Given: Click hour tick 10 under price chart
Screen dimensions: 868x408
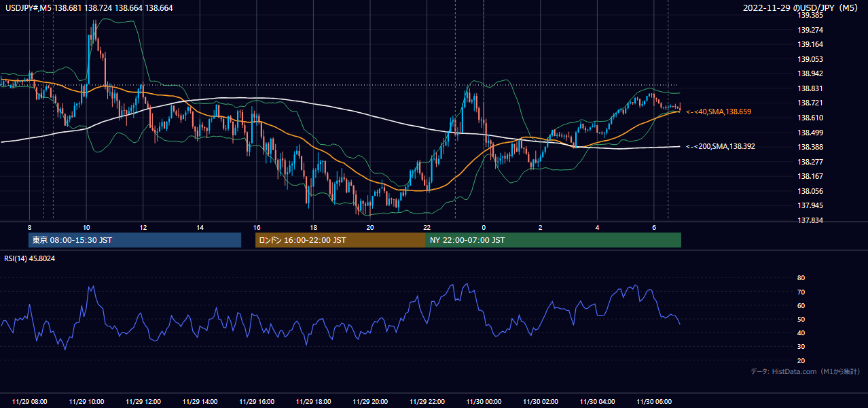Looking at the screenshot, I should pyautogui.click(x=86, y=227).
